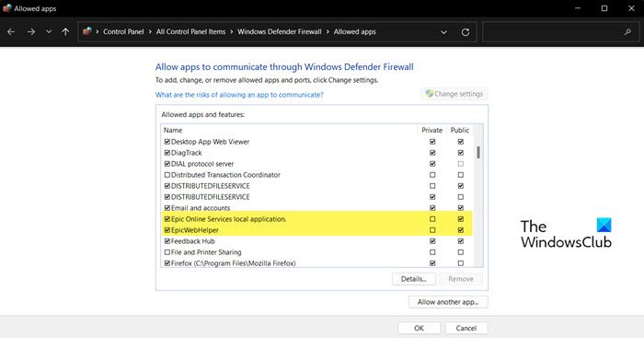
Task: Go back with the left arrow
Action: pyautogui.click(x=11, y=31)
